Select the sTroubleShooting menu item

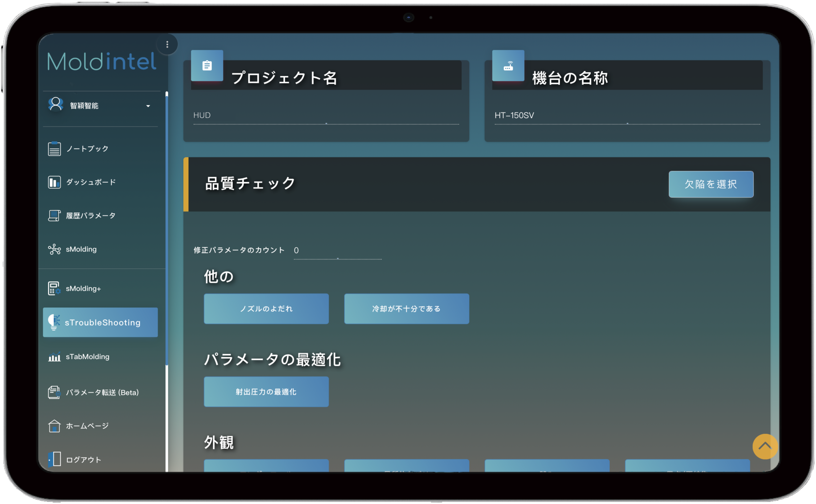[100, 322]
